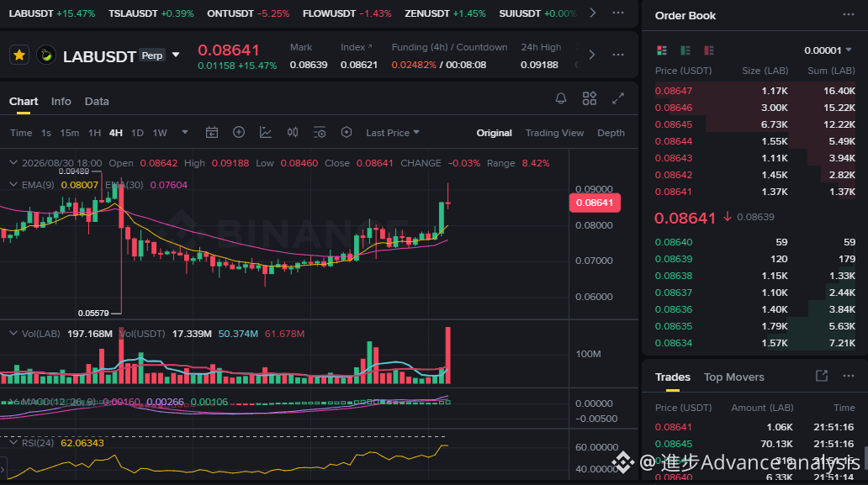Image resolution: width=868 pixels, height=485 pixels.
Task: Click bid price 0.08637 in order book
Action: (x=673, y=293)
